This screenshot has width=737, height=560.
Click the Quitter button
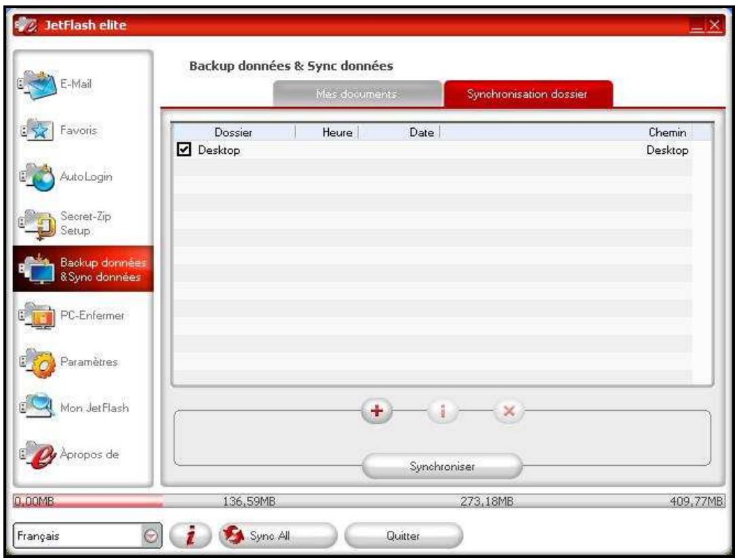(x=403, y=536)
